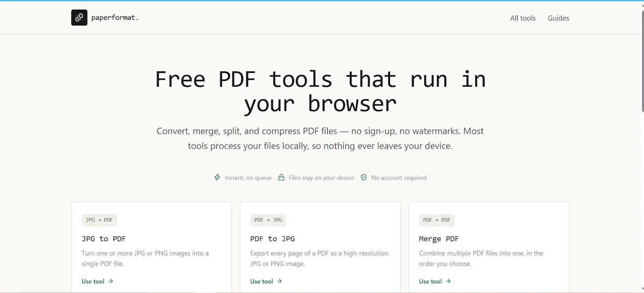
Task: Click the lightning bolt Instant icon
Action: click(x=217, y=177)
